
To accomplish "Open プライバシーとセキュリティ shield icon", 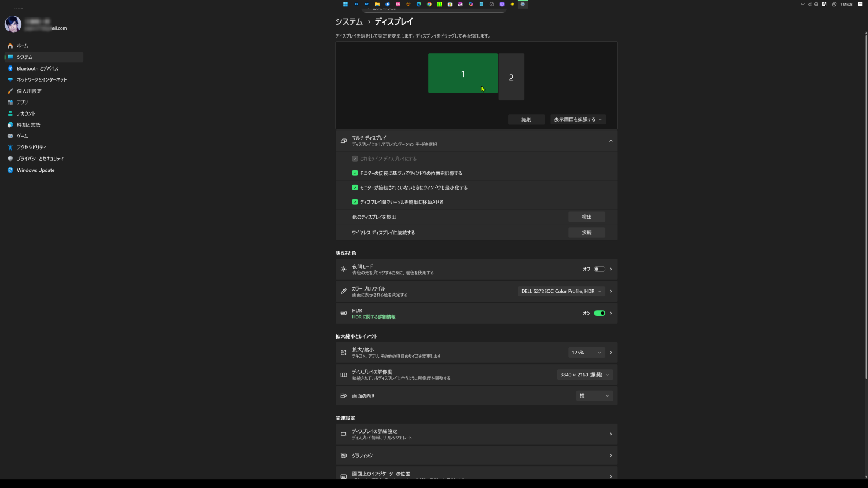I will pos(10,159).
